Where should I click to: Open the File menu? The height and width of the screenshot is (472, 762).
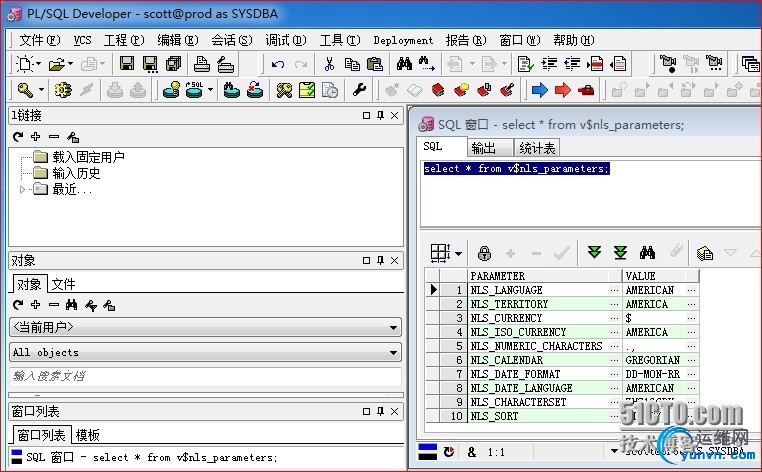click(39, 40)
